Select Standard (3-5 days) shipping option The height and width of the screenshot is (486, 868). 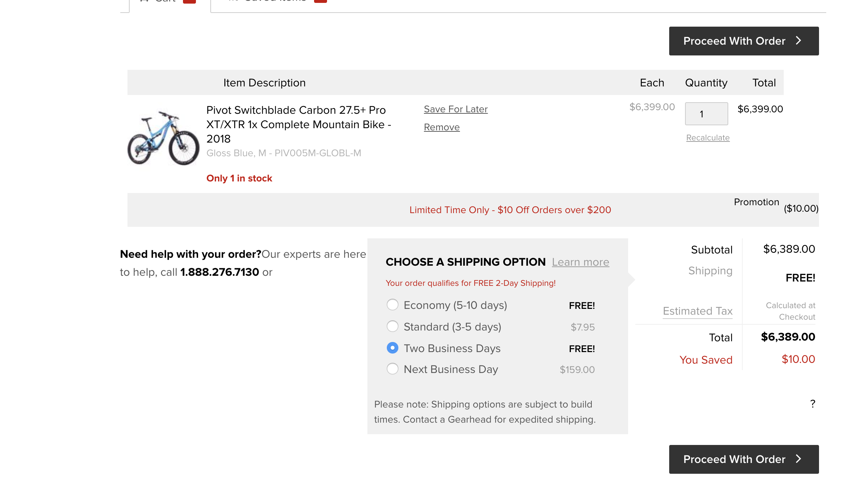click(393, 327)
